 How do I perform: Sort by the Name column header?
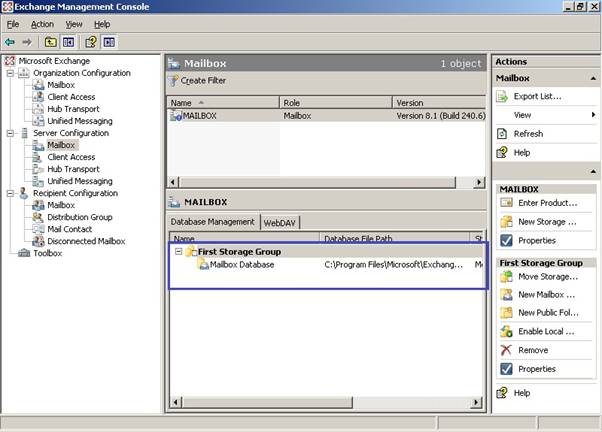tap(223, 103)
